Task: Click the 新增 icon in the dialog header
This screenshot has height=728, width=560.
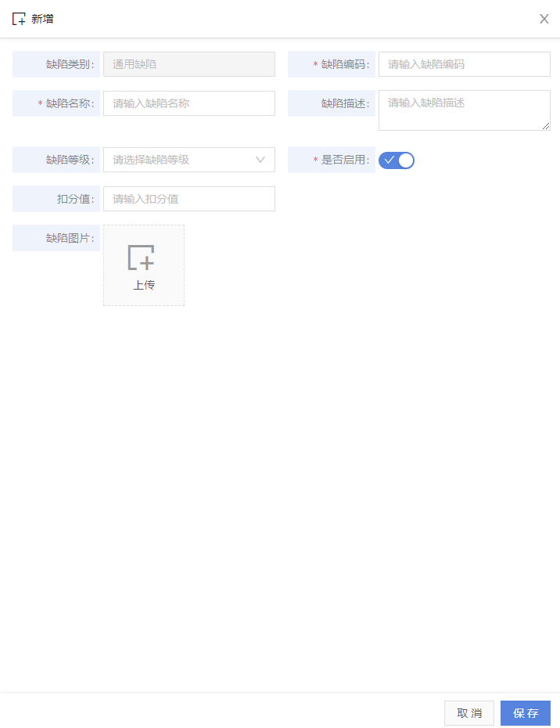Action: pos(19,19)
